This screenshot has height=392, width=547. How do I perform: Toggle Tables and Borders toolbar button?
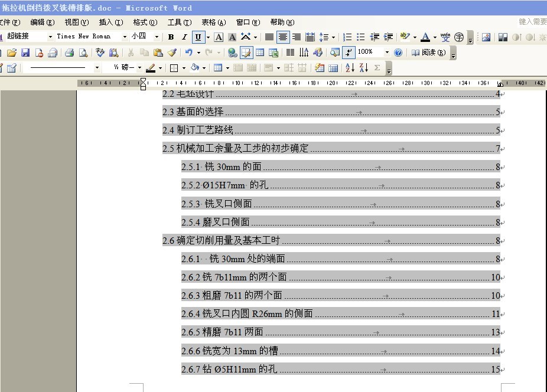tap(246, 53)
